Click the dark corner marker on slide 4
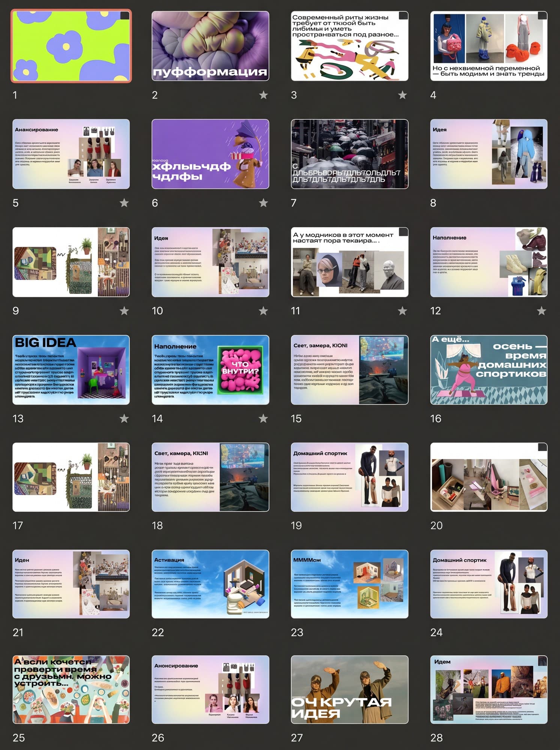The height and width of the screenshot is (750, 560). (542, 15)
